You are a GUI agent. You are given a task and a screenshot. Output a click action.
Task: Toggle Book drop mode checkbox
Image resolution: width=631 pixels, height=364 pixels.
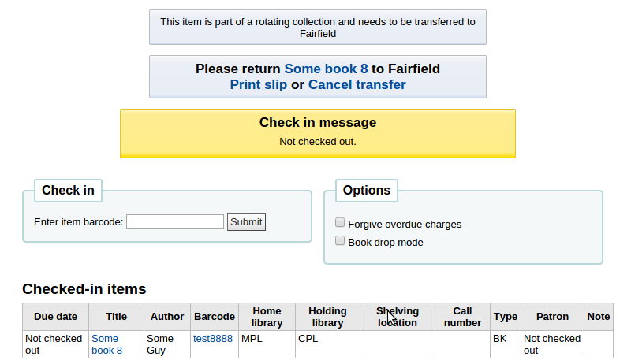(341, 241)
